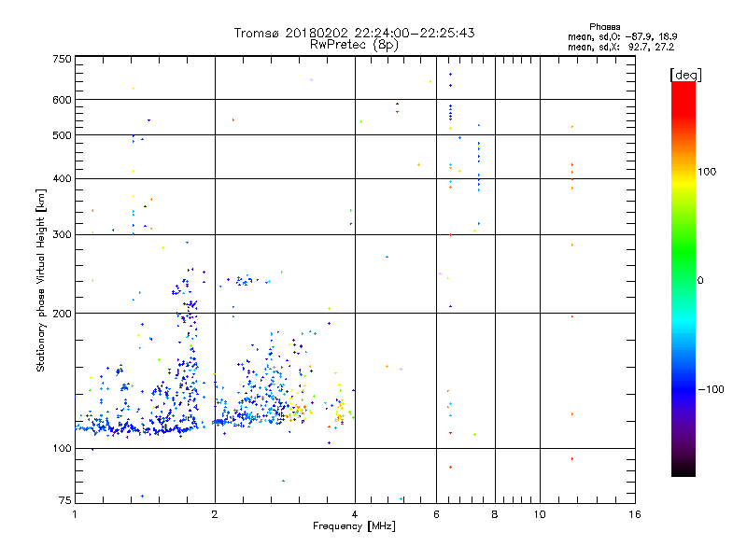
Task: Click the x-axis tick label '6'
Action: point(436,514)
